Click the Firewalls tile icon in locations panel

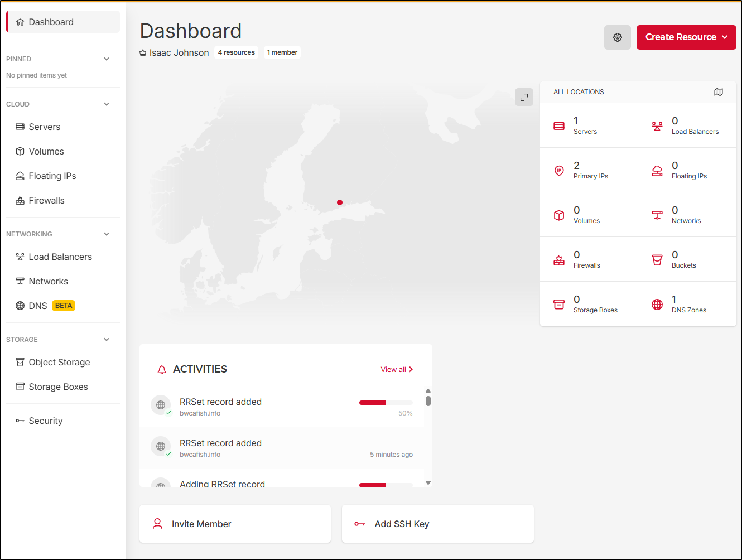tap(559, 260)
